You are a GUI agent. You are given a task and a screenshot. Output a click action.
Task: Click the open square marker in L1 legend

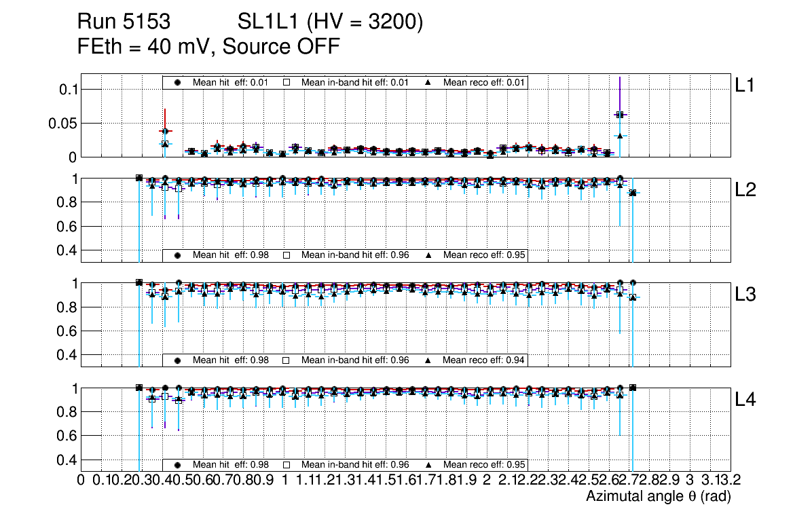(x=287, y=82)
